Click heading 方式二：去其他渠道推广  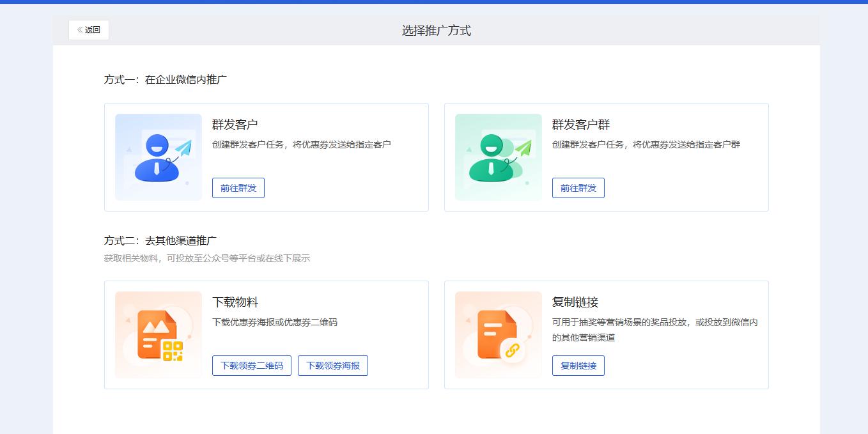[x=160, y=241]
